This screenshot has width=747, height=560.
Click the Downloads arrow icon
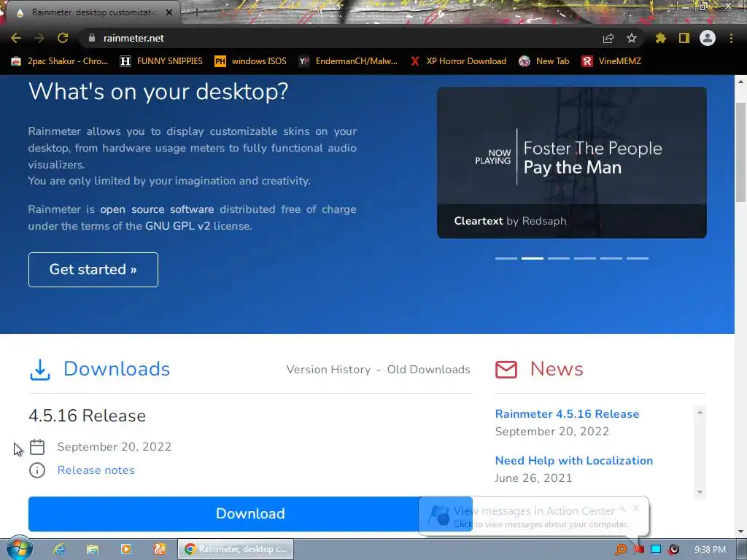tap(40, 370)
